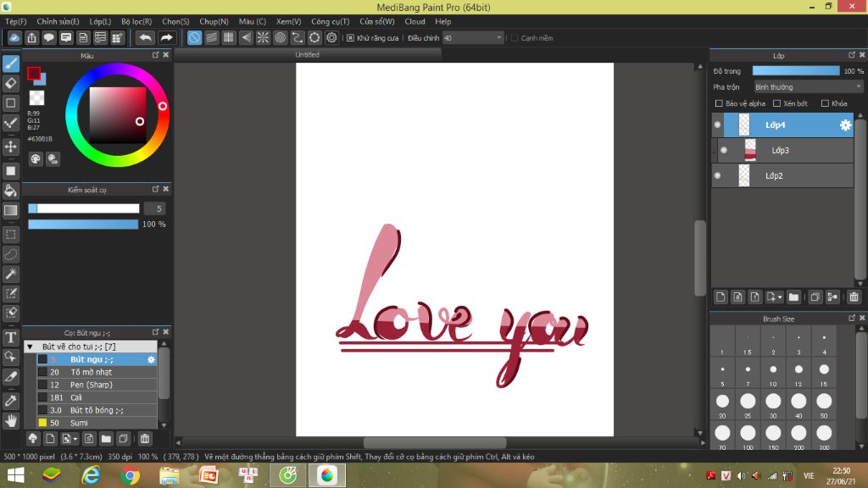Delete the selected layer with trash icon
868x488 pixels.
pos(854,297)
